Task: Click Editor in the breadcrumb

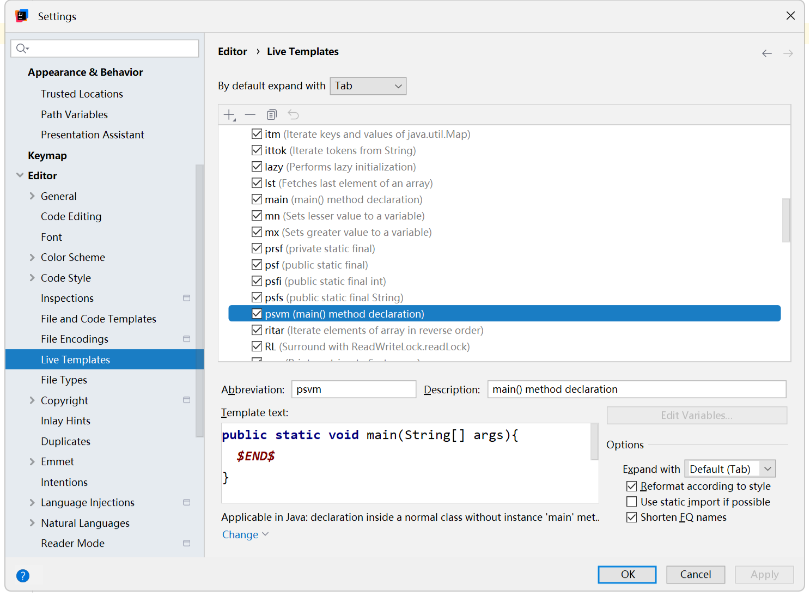Action: tap(233, 52)
